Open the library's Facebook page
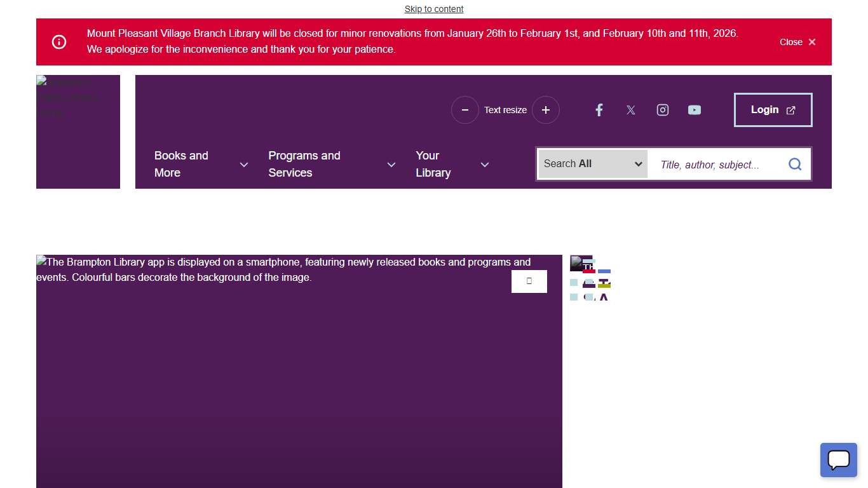Image resolution: width=868 pixels, height=488 pixels. tap(599, 110)
